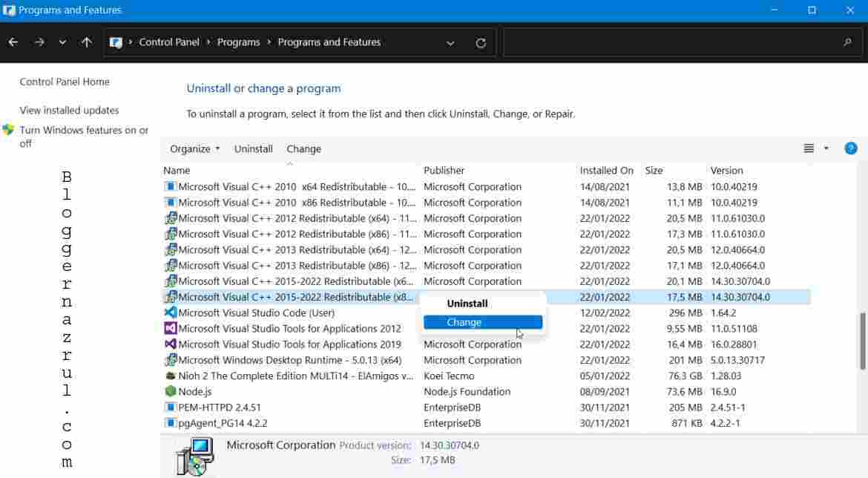Open the Organize dropdown menu
The width and height of the screenshot is (868, 478).
pyautogui.click(x=194, y=148)
